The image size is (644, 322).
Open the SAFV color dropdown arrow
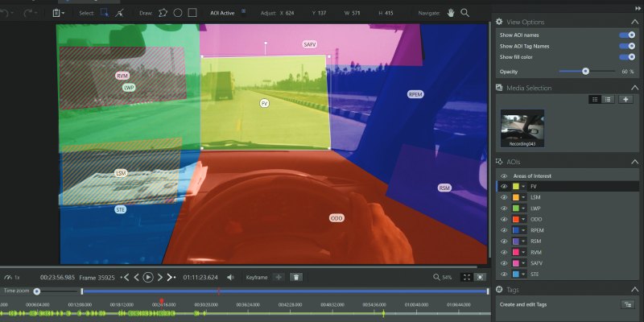(x=524, y=263)
